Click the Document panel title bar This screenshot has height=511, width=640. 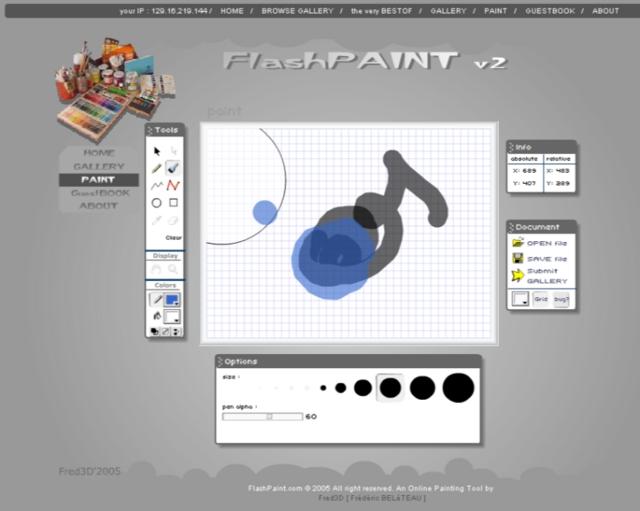click(541, 227)
